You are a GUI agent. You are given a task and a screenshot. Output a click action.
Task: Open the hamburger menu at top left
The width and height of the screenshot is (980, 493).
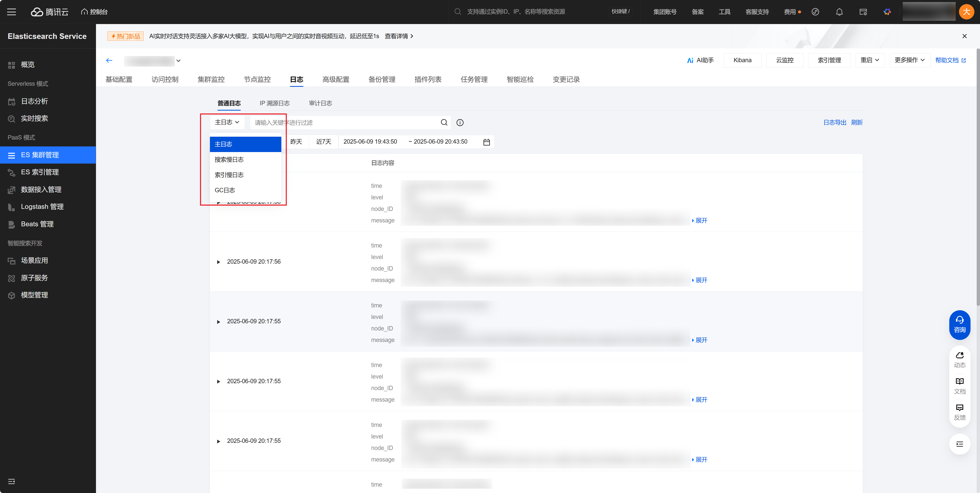tap(12, 12)
